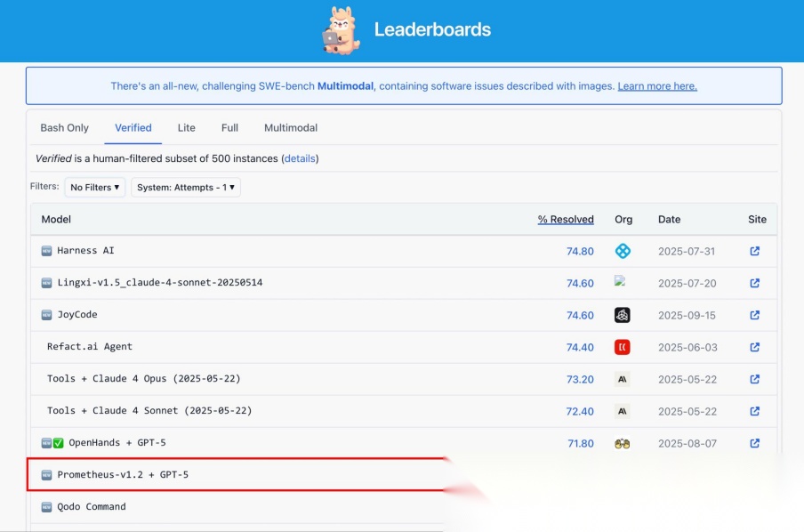Select Tools + Claude 4 Opus row name

point(143,379)
